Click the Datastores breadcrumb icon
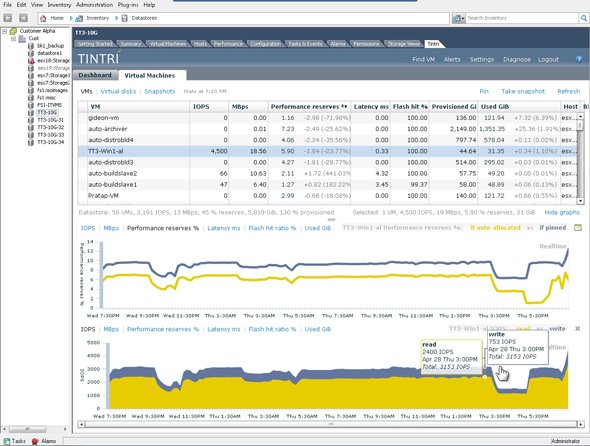The image size is (590, 446). point(125,18)
